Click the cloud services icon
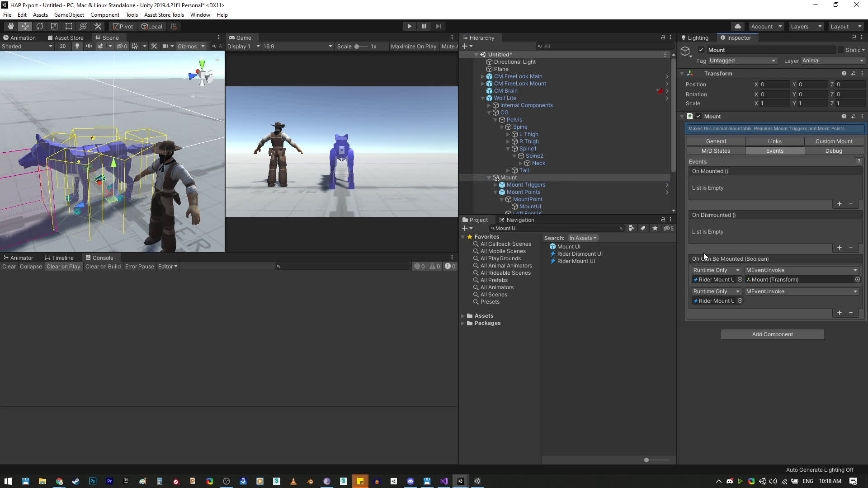Screen dimensions: 868x488 click(737, 26)
